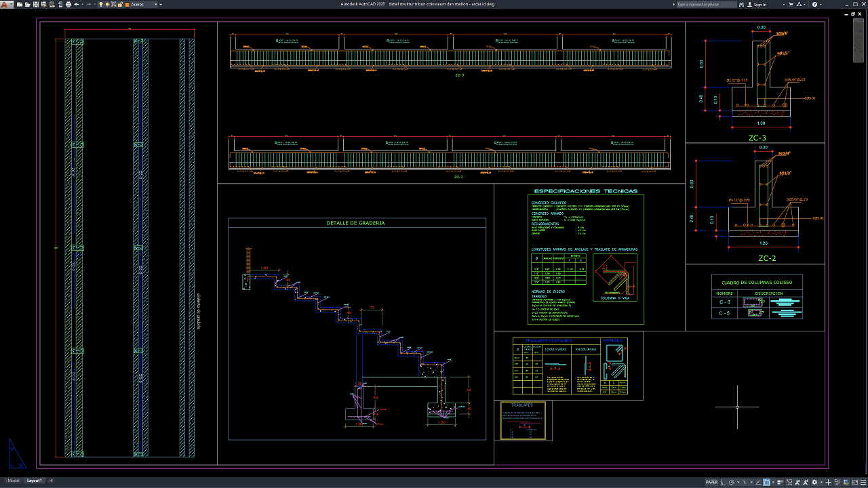The height and width of the screenshot is (488, 868).
Task: Click the orange Aceros layer color swatch
Action: point(127,4)
